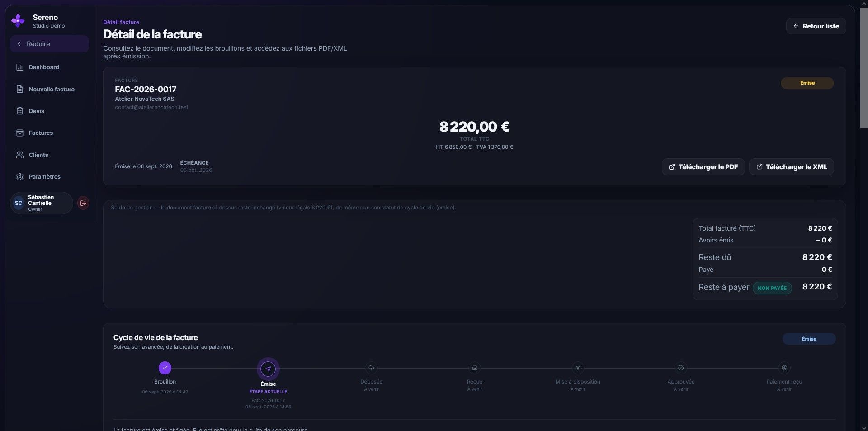Click the red logout icon
Image resolution: width=868 pixels, height=431 pixels.
[x=83, y=203]
